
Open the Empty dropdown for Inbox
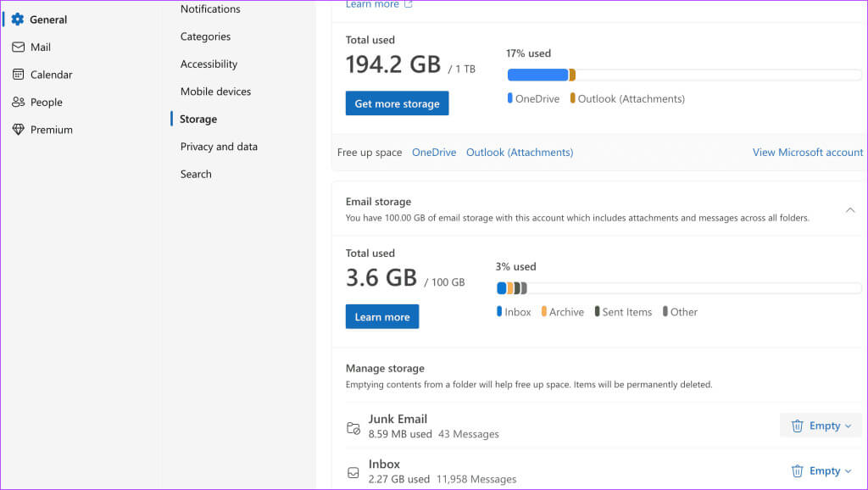click(x=821, y=471)
